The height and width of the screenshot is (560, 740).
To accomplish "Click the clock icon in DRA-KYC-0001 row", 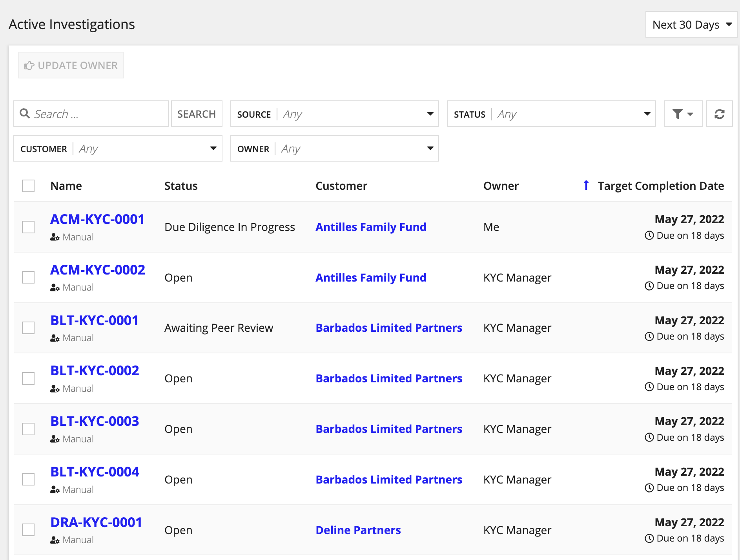I will 649,538.
